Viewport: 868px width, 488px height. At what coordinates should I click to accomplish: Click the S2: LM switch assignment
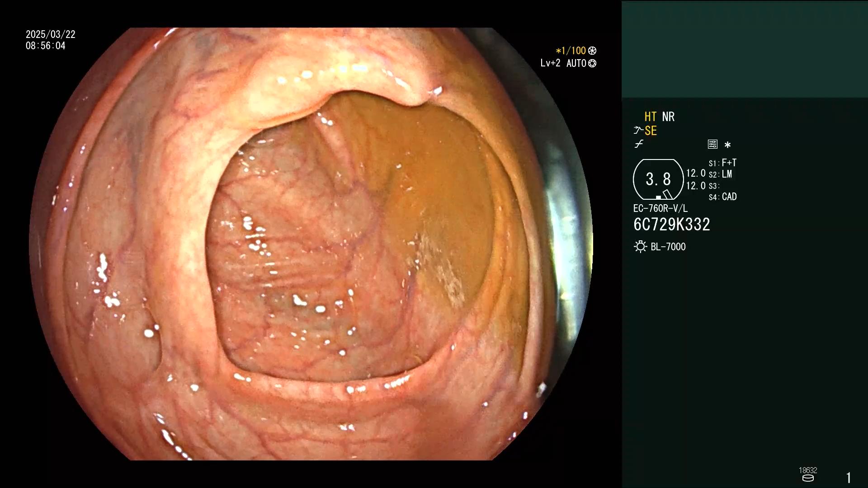coord(721,174)
